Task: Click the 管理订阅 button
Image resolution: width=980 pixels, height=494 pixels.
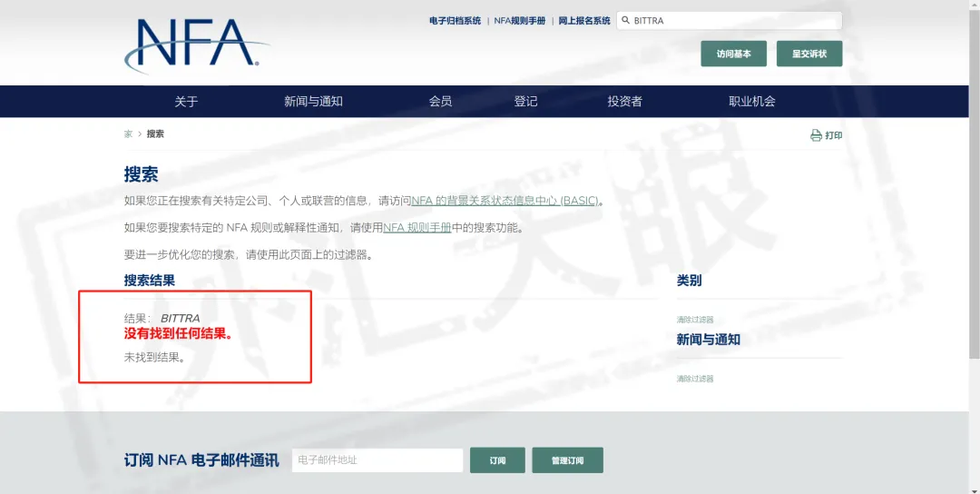Action: (x=567, y=460)
